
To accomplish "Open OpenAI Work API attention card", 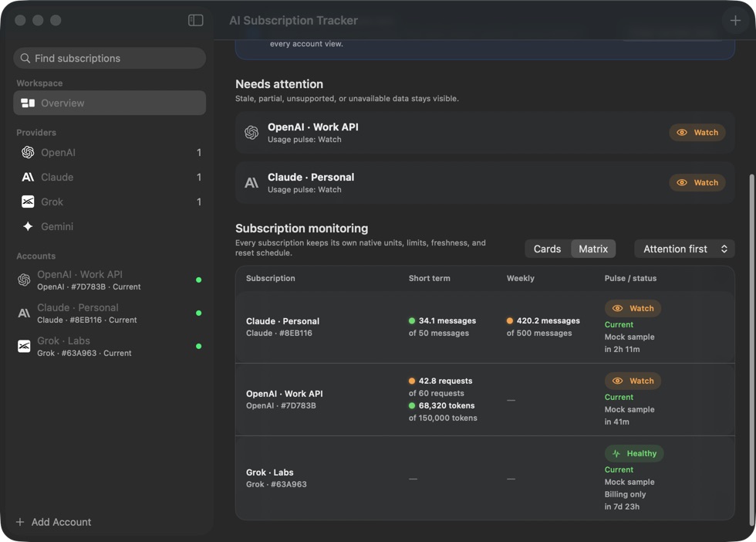I will tap(485, 133).
